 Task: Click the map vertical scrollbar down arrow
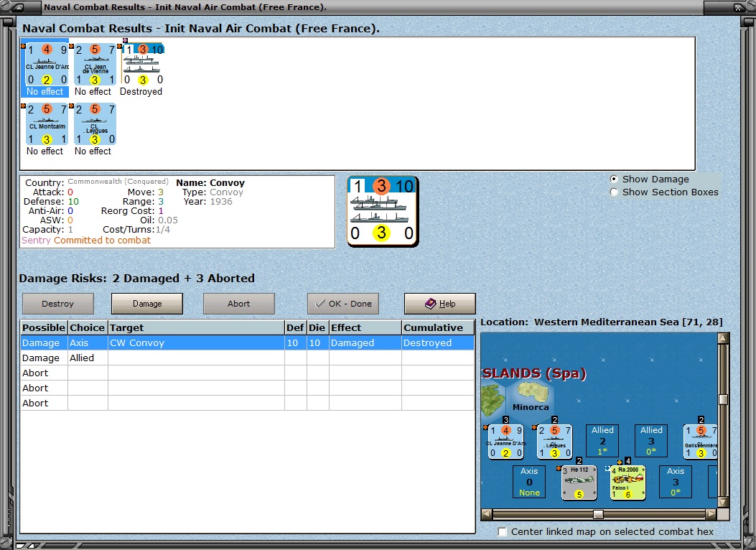tap(723, 503)
